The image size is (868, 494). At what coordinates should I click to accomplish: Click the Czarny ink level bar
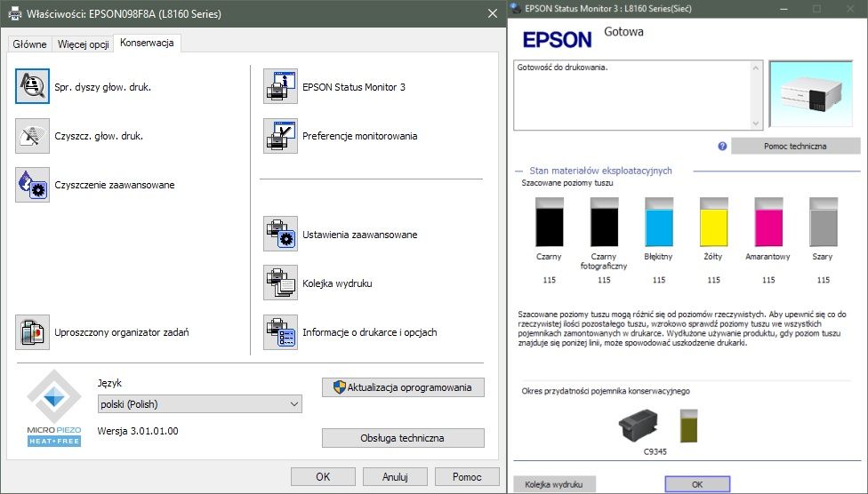(x=549, y=222)
